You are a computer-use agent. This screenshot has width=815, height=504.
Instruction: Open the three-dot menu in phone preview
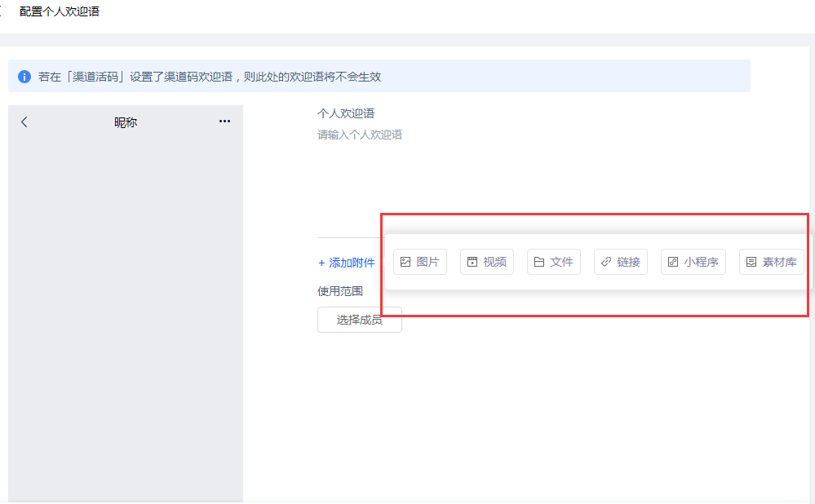[x=224, y=121]
